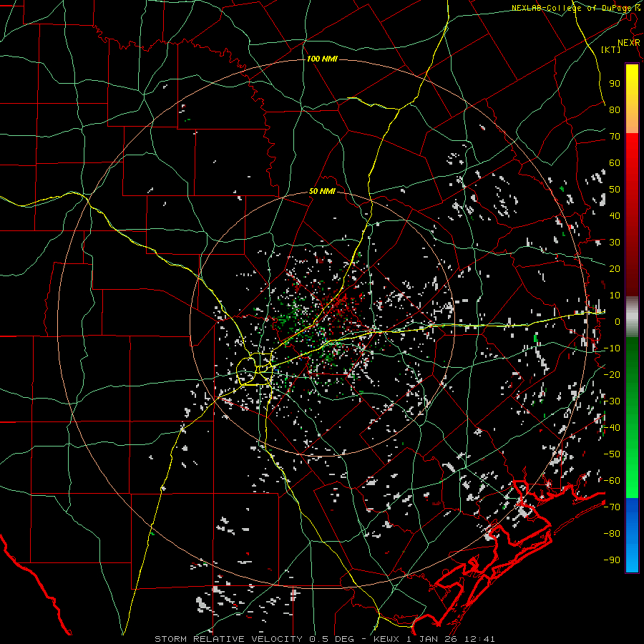The image size is (644, 644).
Task: Click the "20" value on velocity scale
Action: [615, 269]
